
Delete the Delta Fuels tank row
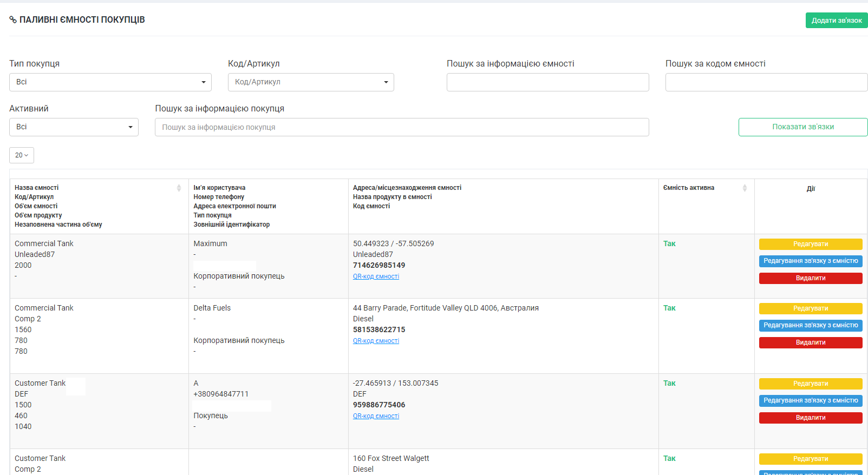coord(810,342)
